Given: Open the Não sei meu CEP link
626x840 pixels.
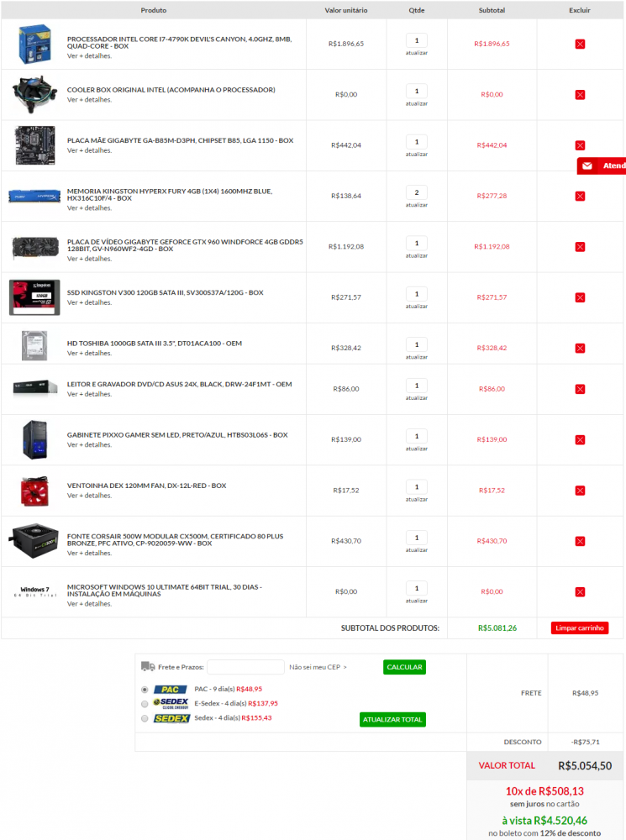Looking at the screenshot, I should point(318,667).
